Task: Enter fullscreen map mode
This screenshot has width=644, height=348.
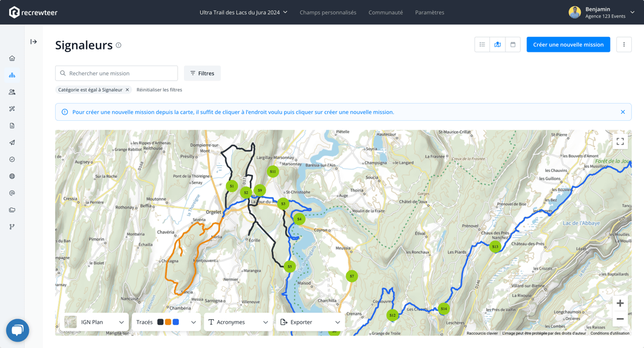Action: (620, 142)
